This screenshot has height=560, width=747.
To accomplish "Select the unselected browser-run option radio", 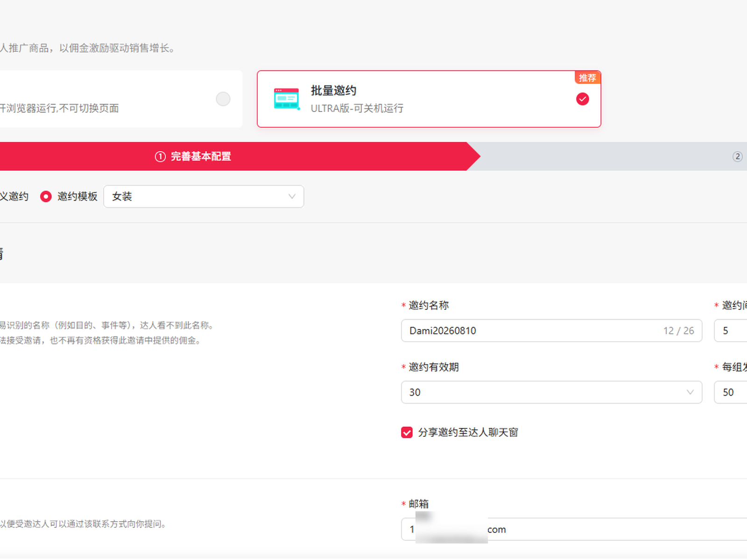I will tap(223, 99).
